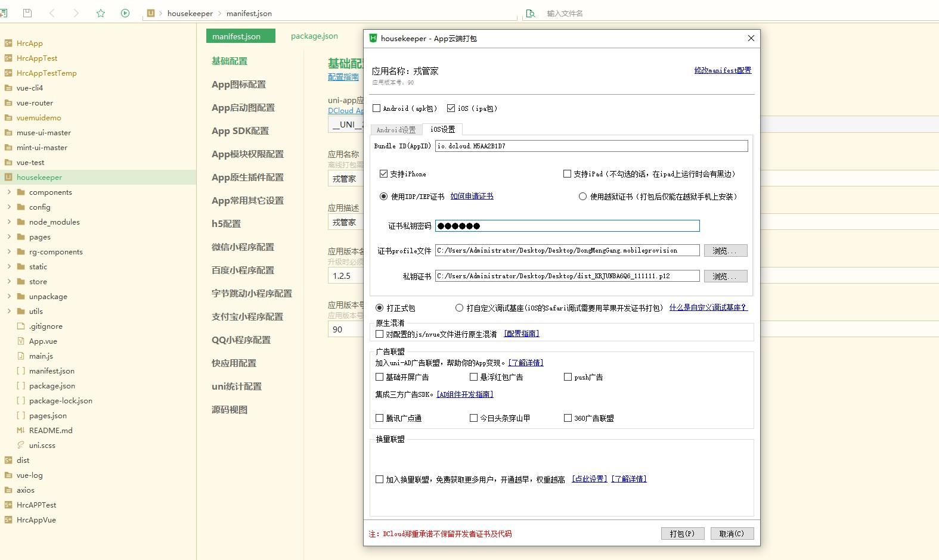Select the 使用越狱证书 radio button
The width and height of the screenshot is (939, 560).
(582, 196)
